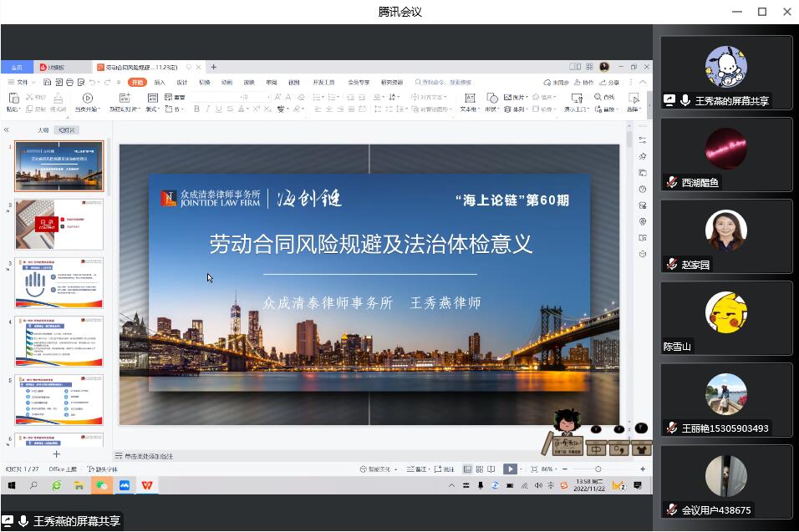Click the Print Preview icon
The image size is (799, 532).
[81, 82]
